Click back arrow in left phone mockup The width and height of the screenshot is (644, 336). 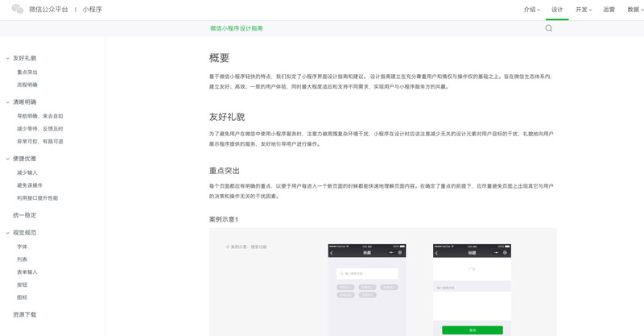332,253
